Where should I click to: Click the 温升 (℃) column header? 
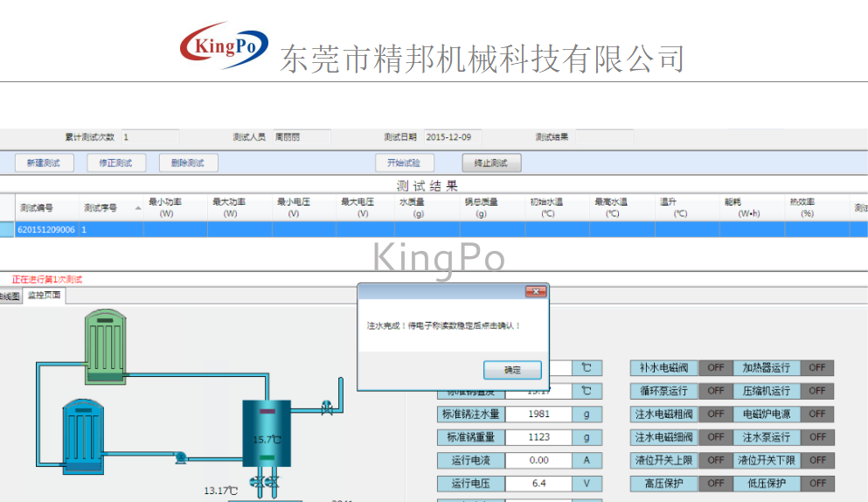[x=687, y=208]
